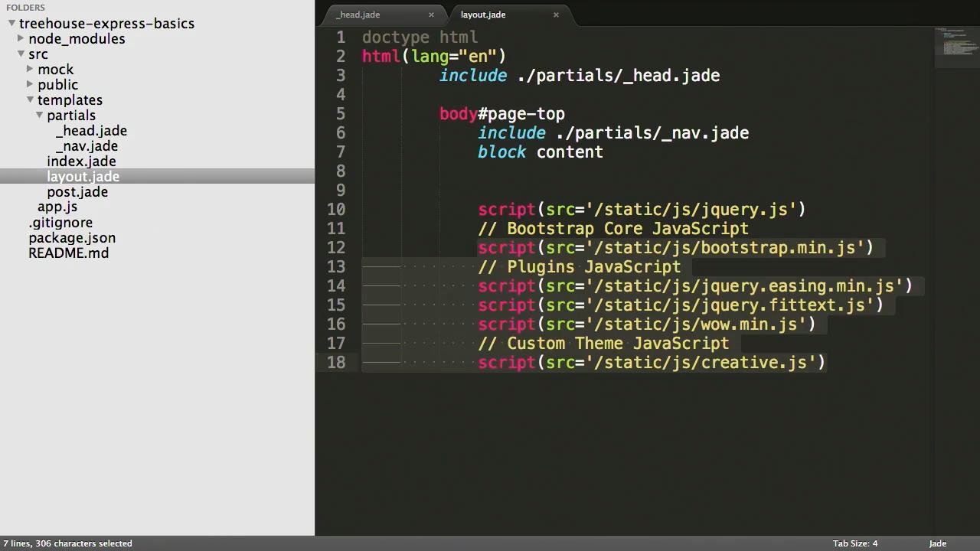Screen dimensions: 980x551
Task: Expand the public folder
Action: click(31, 84)
